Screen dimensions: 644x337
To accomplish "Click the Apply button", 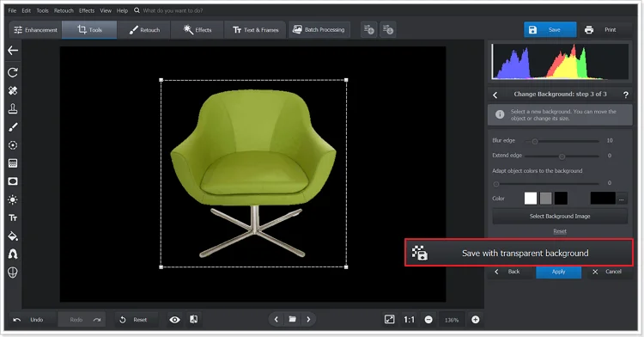I will click(x=559, y=272).
